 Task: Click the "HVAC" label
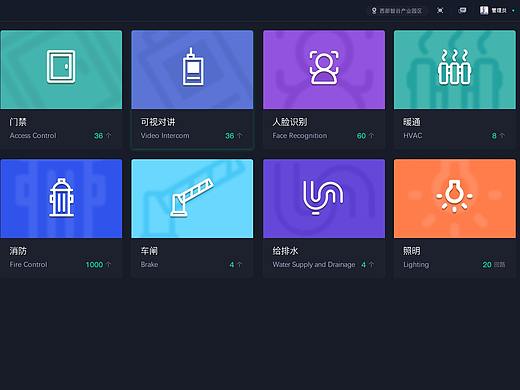[413, 135]
